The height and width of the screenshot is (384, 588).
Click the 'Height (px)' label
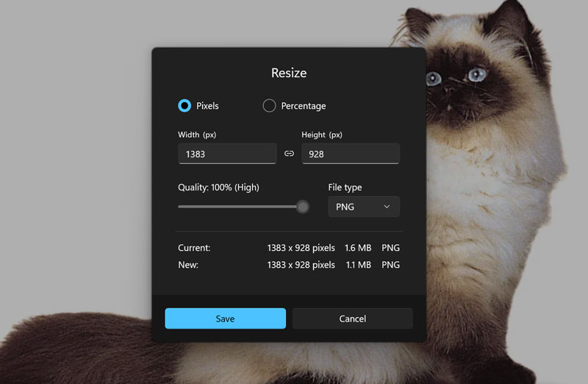click(322, 135)
